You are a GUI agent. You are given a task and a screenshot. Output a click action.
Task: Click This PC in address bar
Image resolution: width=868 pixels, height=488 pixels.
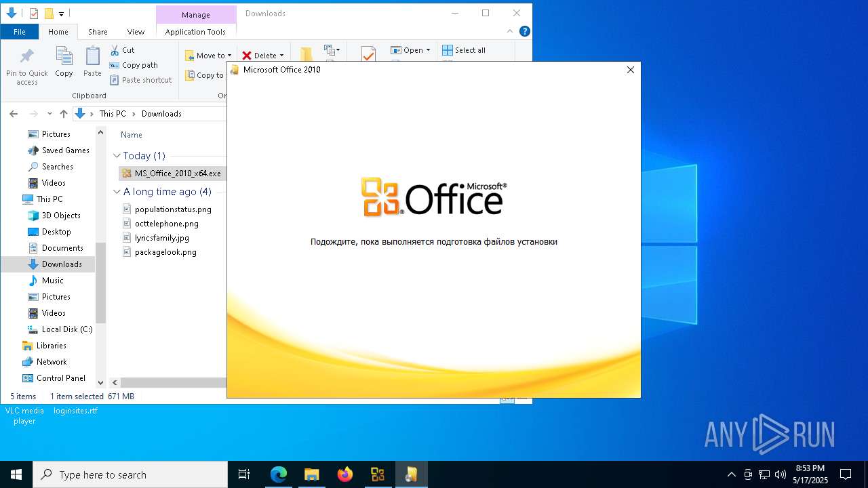(x=113, y=114)
